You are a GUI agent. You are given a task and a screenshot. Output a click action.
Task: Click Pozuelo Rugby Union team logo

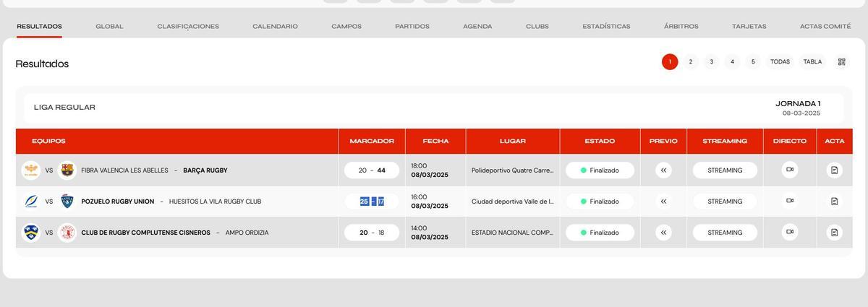pyautogui.click(x=30, y=202)
